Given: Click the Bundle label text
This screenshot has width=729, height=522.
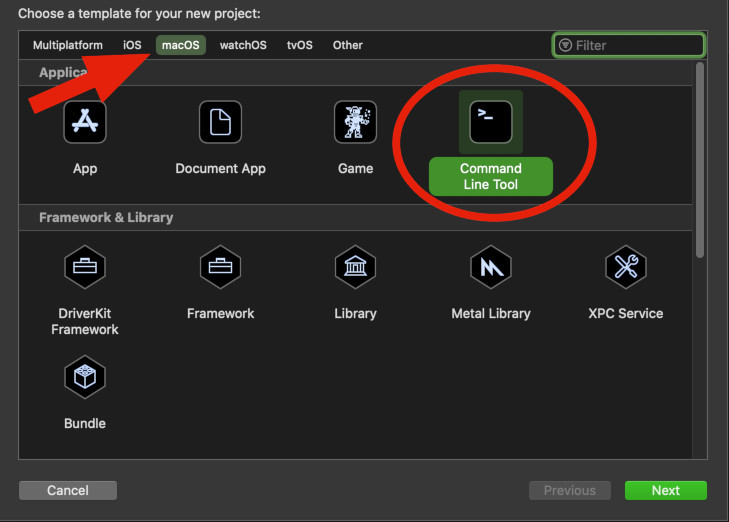Looking at the screenshot, I should point(85,423).
